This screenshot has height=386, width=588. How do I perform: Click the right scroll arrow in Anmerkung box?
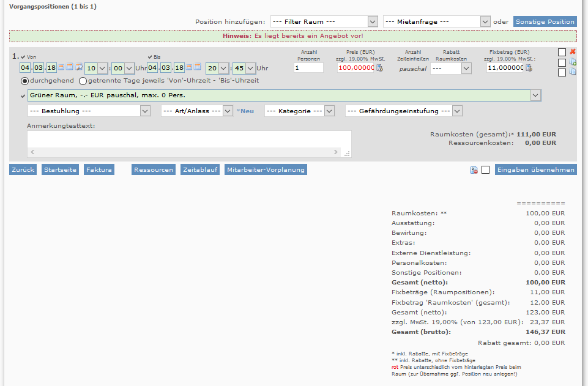(x=336, y=152)
